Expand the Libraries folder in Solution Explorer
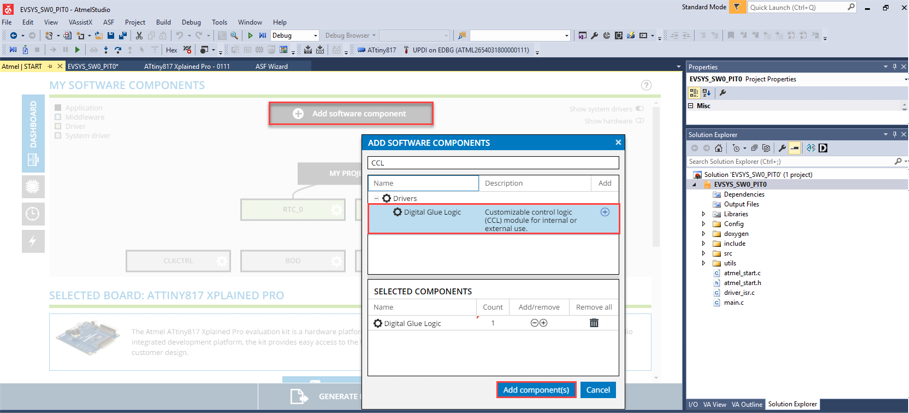This screenshot has height=413, width=909. coord(703,214)
